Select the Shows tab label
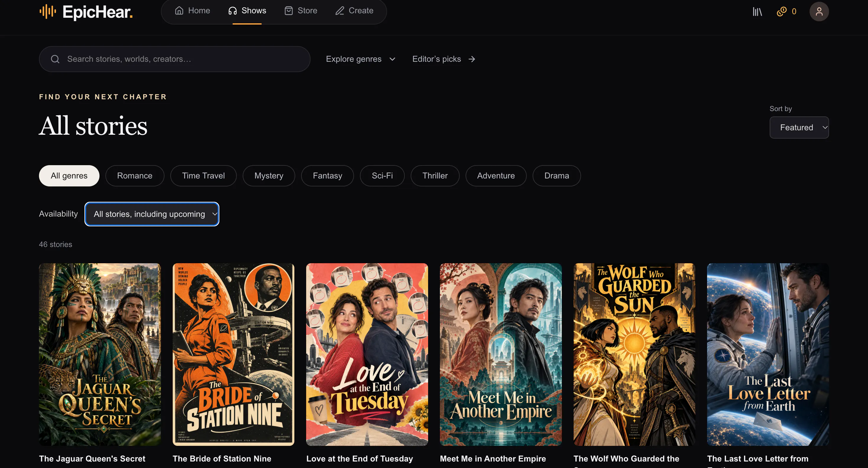Image resolution: width=868 pixels, height=468 pixels. tap(254, 11)
